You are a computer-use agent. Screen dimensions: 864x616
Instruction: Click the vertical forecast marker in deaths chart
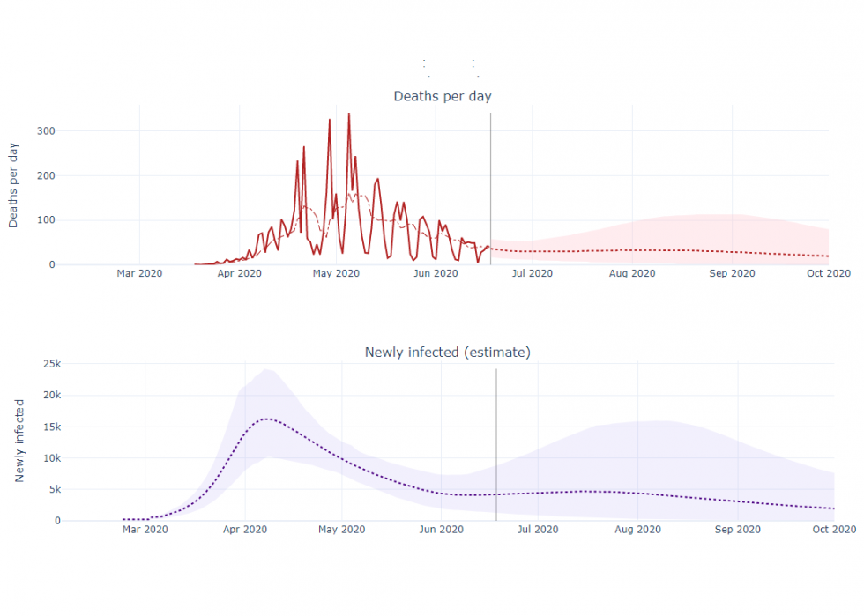click(x=490, y=176)
